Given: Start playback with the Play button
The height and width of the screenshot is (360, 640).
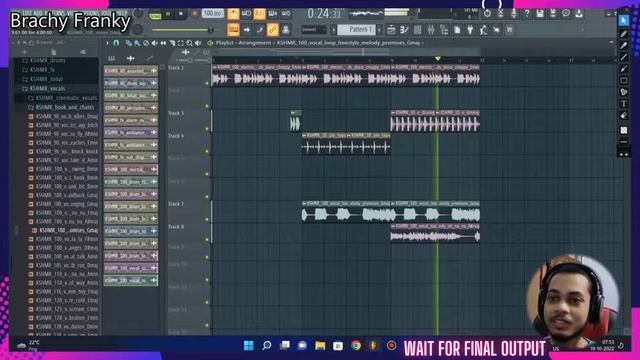Looking at the screenshot, I should (168, 14).
